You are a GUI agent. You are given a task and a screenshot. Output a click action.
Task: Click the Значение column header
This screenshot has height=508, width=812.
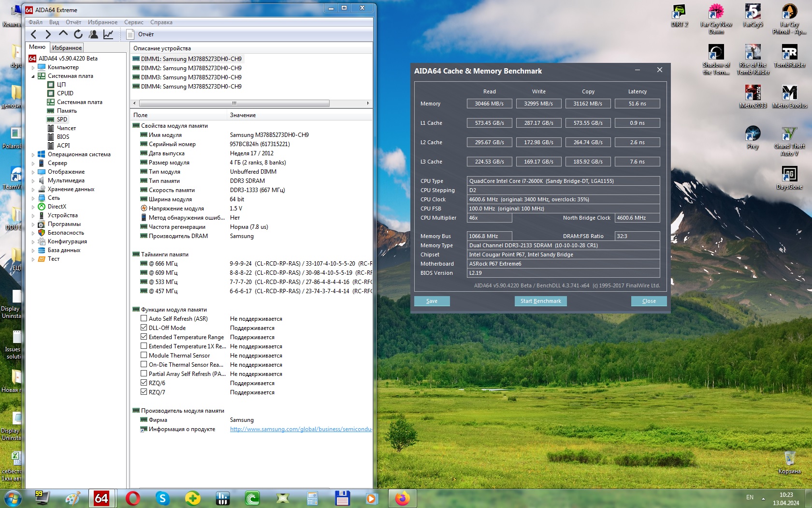coord(300,115)
